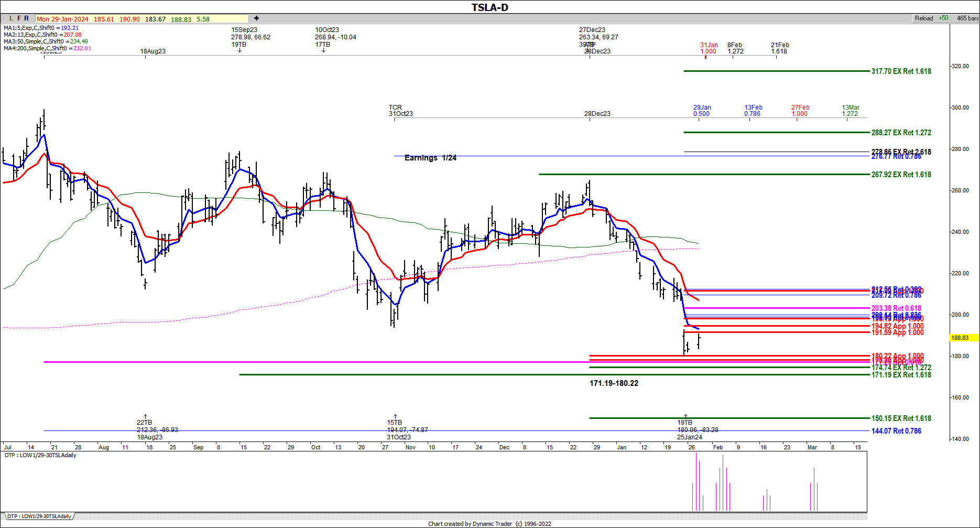Click the 144.07 Ret 0.786 label
The image size is (980, 528).
(896, 431)
